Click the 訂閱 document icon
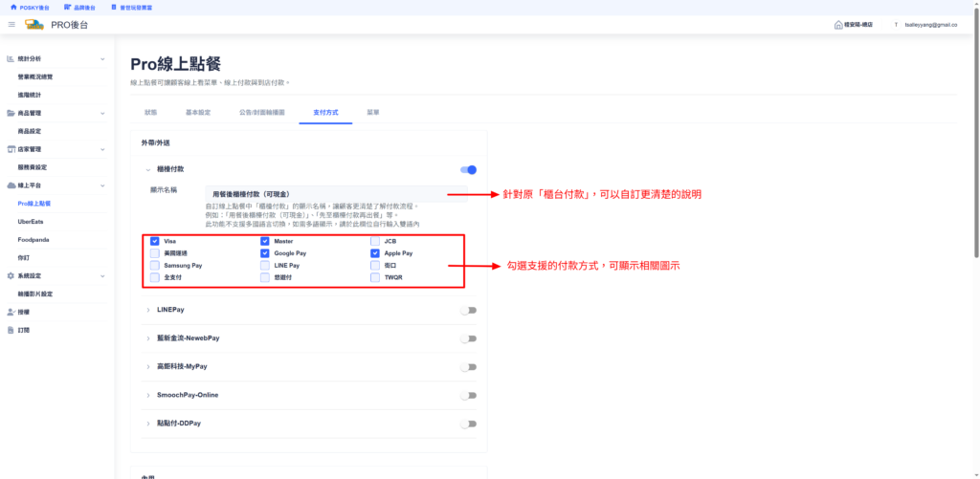 11,330
